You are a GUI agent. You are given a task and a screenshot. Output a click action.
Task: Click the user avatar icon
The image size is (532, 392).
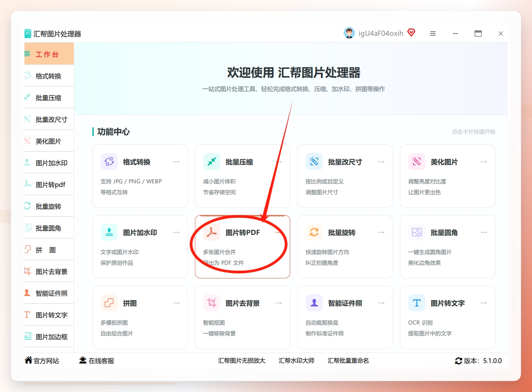click(349, 33)
